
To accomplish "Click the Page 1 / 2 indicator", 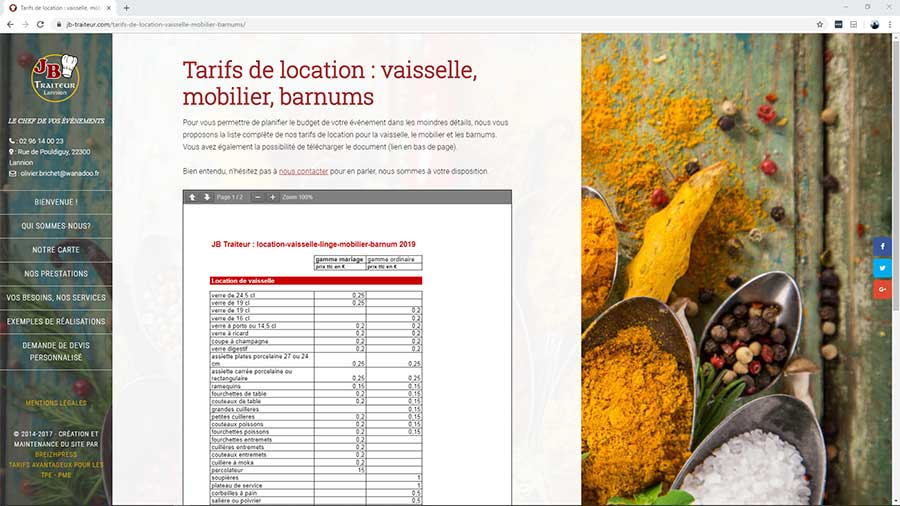I will (230, 197).
